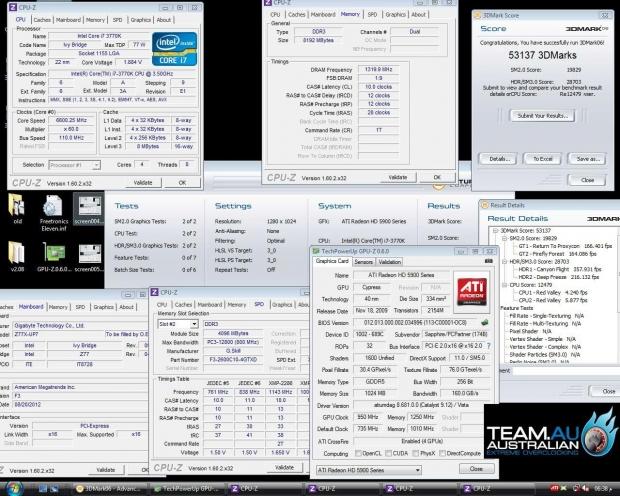Switch to 3DMark06 taskbar item
620x496 pixels.
tap(108, 488)
